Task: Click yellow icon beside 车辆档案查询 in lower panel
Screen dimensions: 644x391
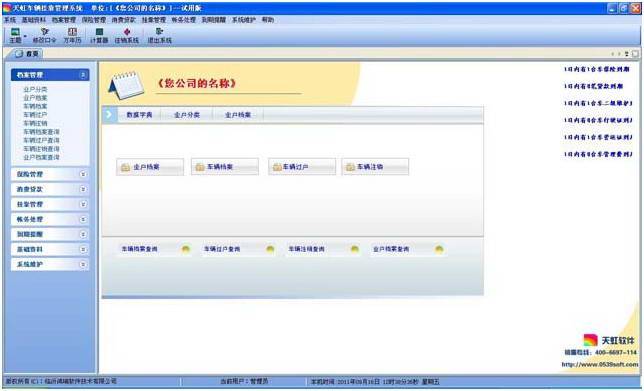Action: point(186,249)
